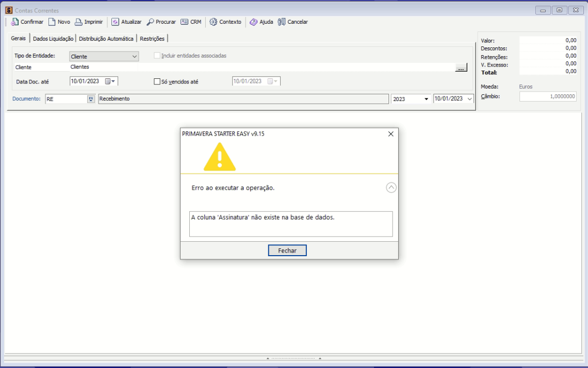Open the Data Doc. até date picker
The height and width of the screenshot is (368, 588).
pyautogui.click(x=110, y=81)
